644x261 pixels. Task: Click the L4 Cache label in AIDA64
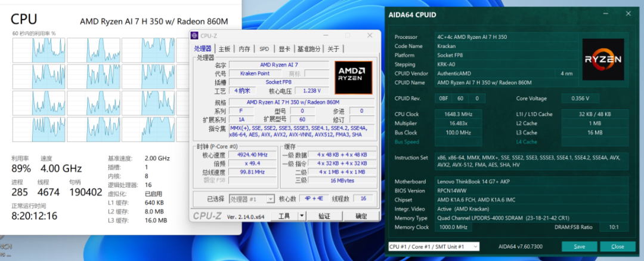coord(526,142)
